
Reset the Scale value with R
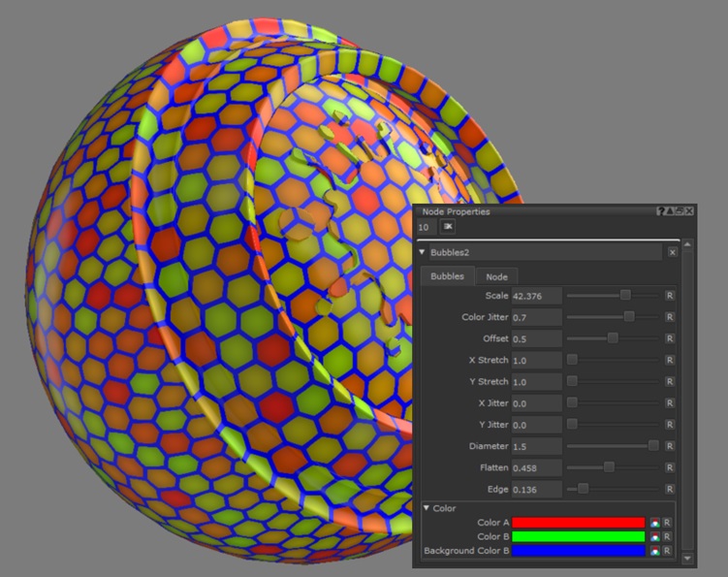click(x=669, y=295)
